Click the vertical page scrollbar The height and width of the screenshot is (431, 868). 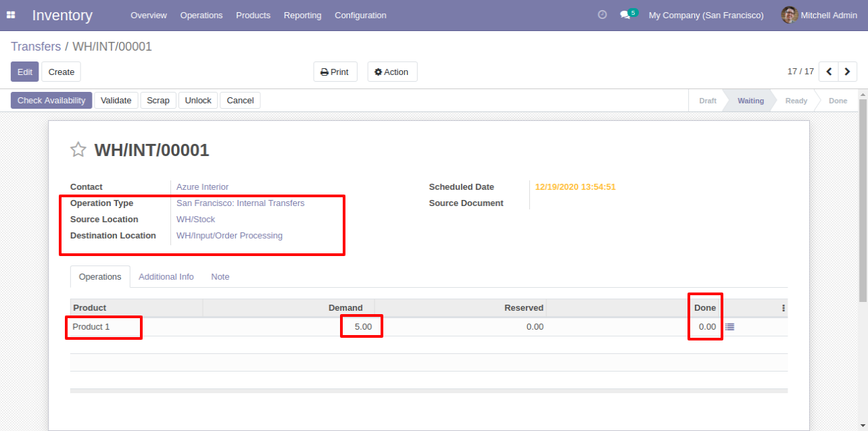coord(863,203)
